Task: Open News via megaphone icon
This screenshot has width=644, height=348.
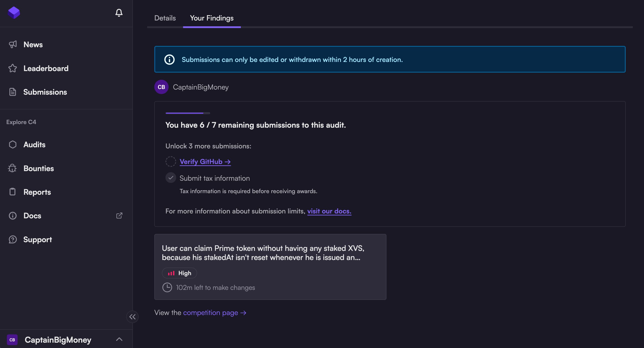Action: [x=12, y=45]
